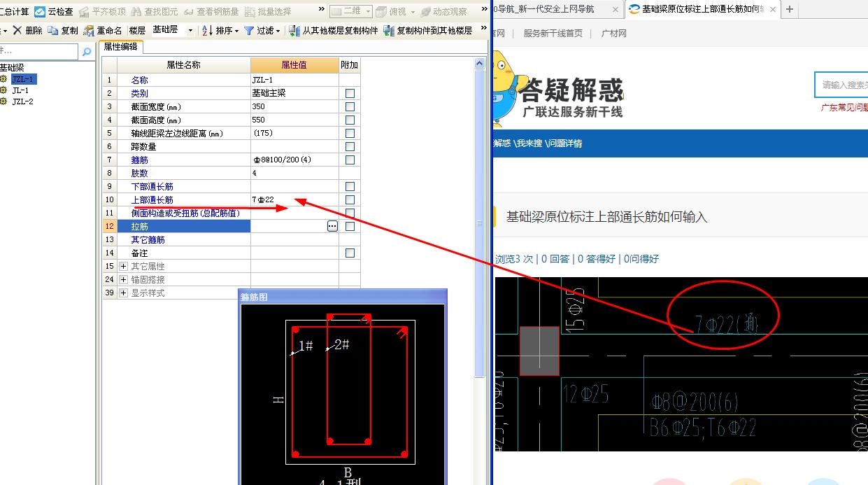The height and width of the screenshot is (485, 868).
Task: Click the 过滤 filter funnel icon
Action: (249, 31)
